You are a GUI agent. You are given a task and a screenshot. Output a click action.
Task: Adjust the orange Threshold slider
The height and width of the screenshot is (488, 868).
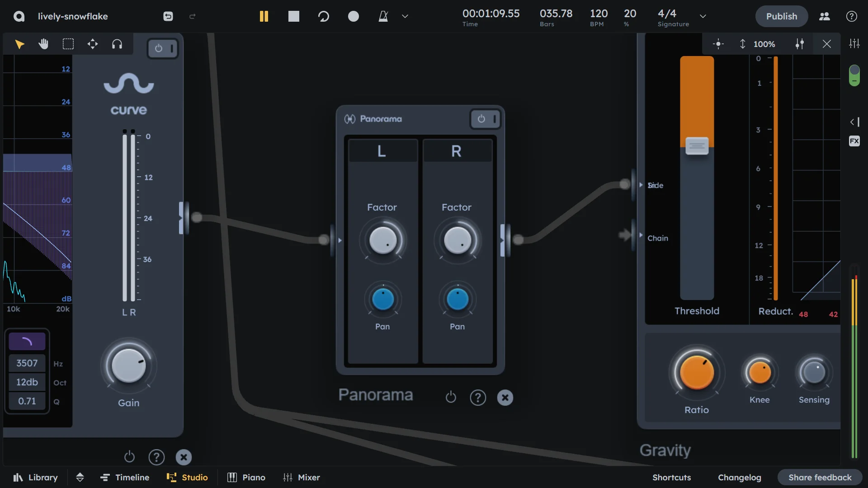click(696, 146)
